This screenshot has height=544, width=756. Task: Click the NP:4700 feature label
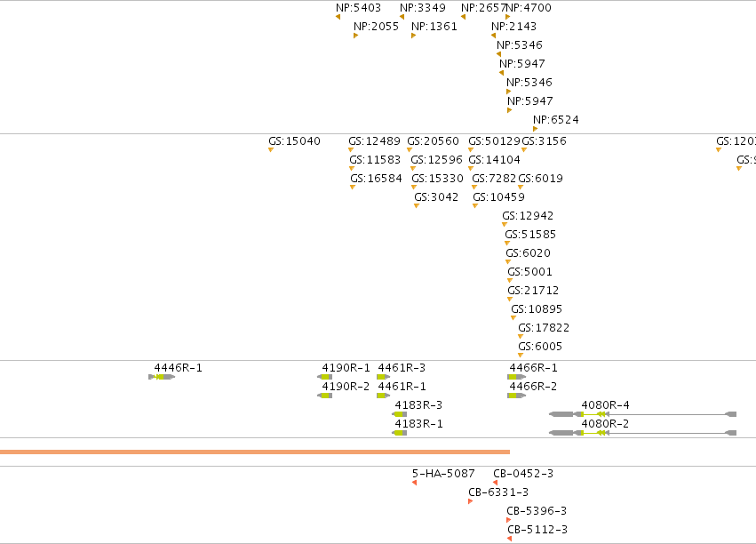coord(529,8)
